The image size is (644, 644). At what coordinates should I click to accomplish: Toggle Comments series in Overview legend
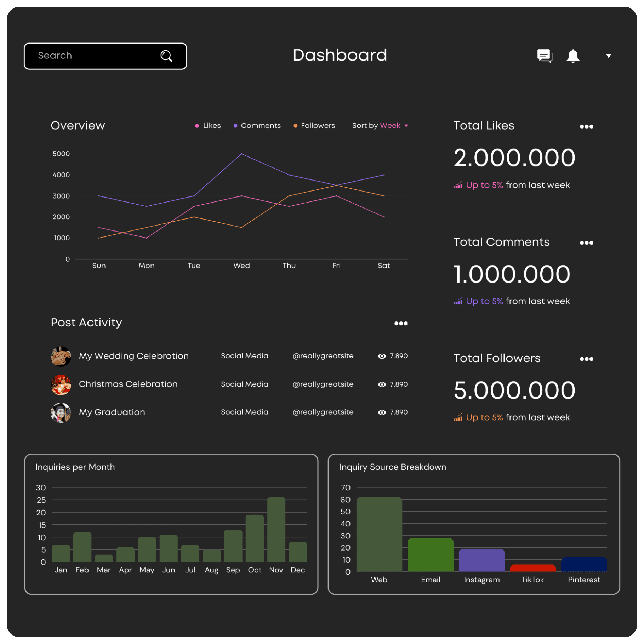click(x=257, y=126)
